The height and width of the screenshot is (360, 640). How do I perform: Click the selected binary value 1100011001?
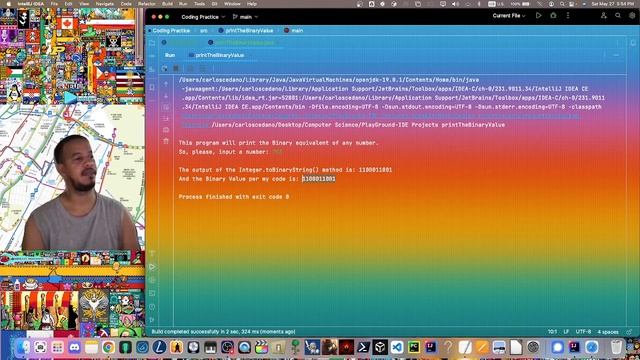319,179
